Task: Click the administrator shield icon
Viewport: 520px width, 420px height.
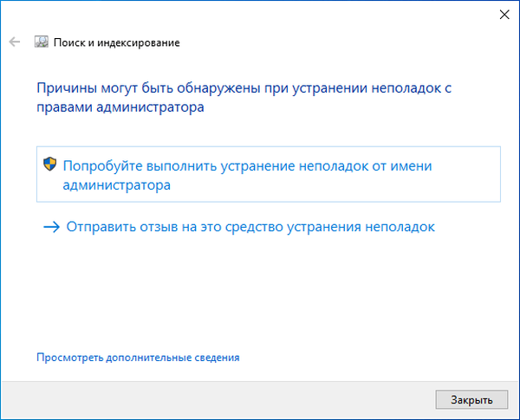Action: 50,166
